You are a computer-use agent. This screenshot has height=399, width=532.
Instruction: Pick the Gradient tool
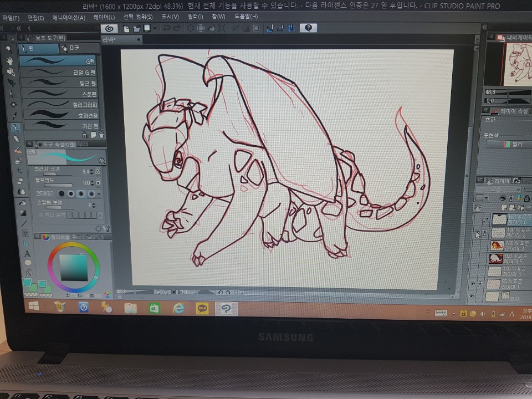(23, 213)
